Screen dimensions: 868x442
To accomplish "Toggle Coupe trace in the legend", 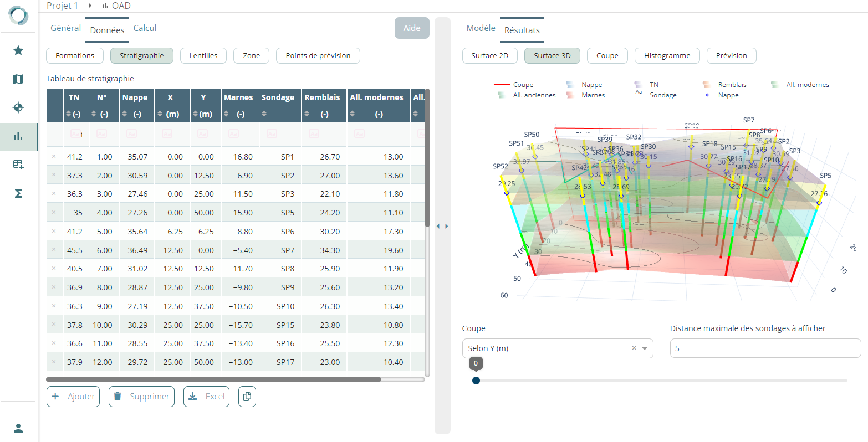I will 513,85.
